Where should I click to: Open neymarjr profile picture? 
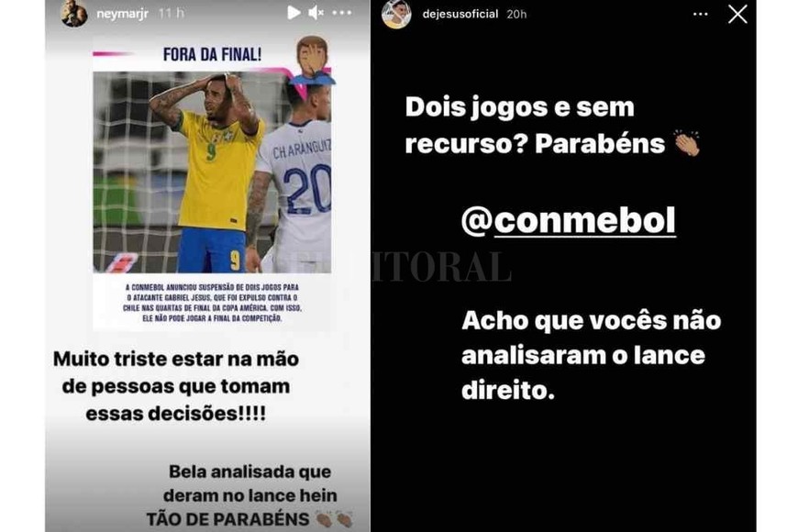pyautogui.click(x=74, y=13)
